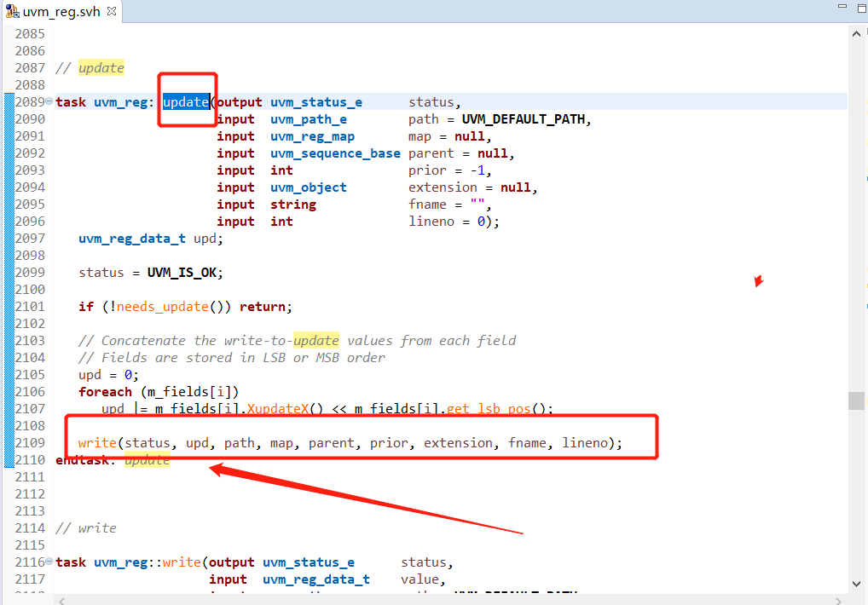
Task: Minimize the editor pane
Action: (x=842, y=6)
